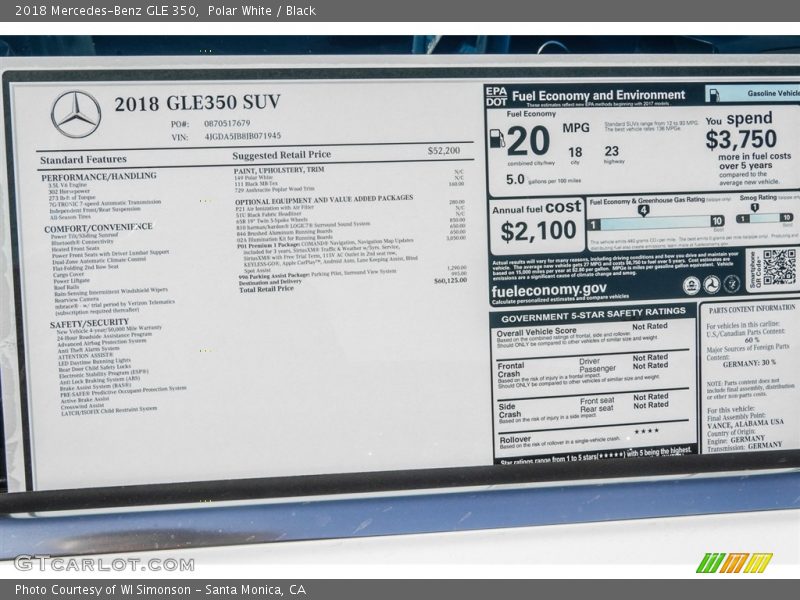This screenshot has width=800, height=600.
Task: Click the 'COMFORT/CONVENIENCE' section heading
Action: [98, 228]
